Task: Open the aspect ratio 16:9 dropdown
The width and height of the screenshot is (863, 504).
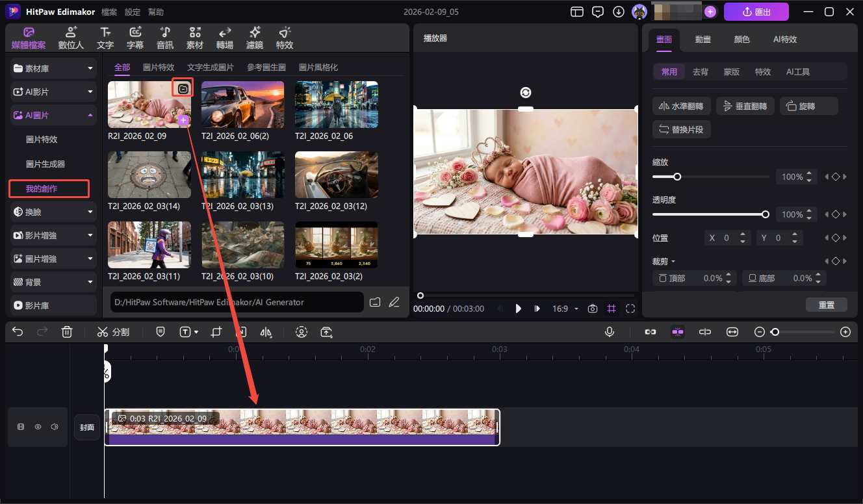Action: [x=565, y=309]
